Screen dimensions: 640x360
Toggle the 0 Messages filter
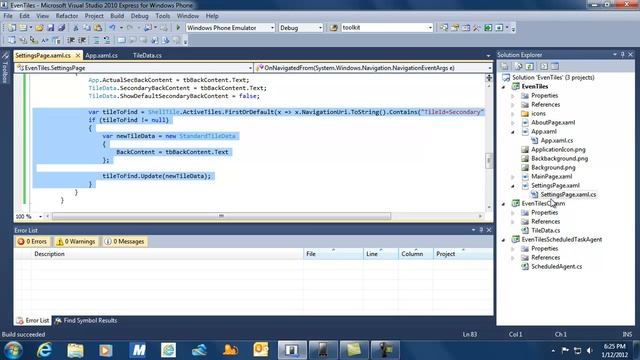(124, 242)
